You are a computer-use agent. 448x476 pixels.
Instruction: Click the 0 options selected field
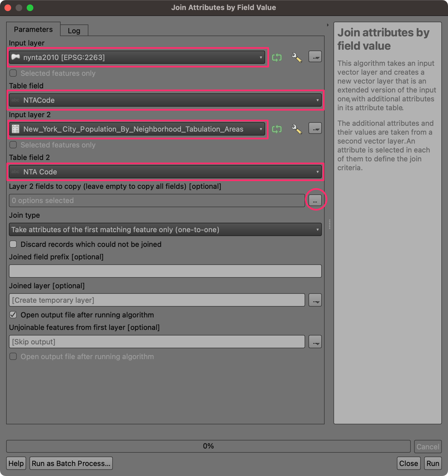(x=157, y=201)
